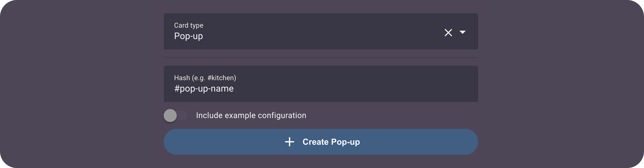Click the gray toggle knob
Image resolution: width=644 pixels, height=168 pixels.
(x=170, y=116)
